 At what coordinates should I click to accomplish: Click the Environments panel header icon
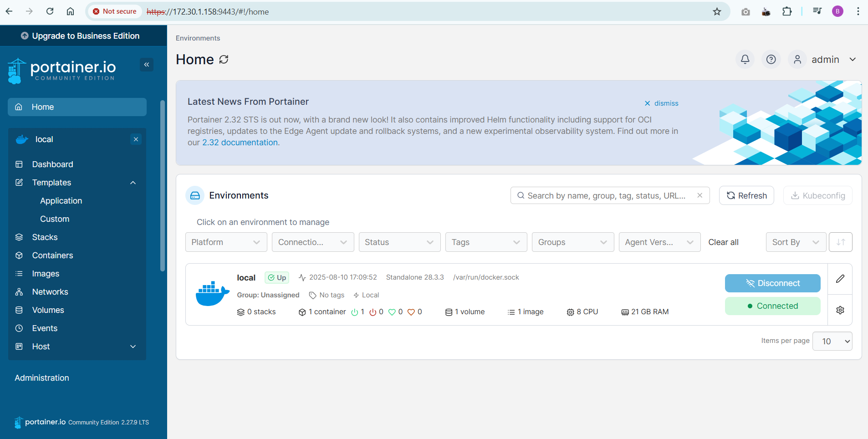tap(195, 195)
